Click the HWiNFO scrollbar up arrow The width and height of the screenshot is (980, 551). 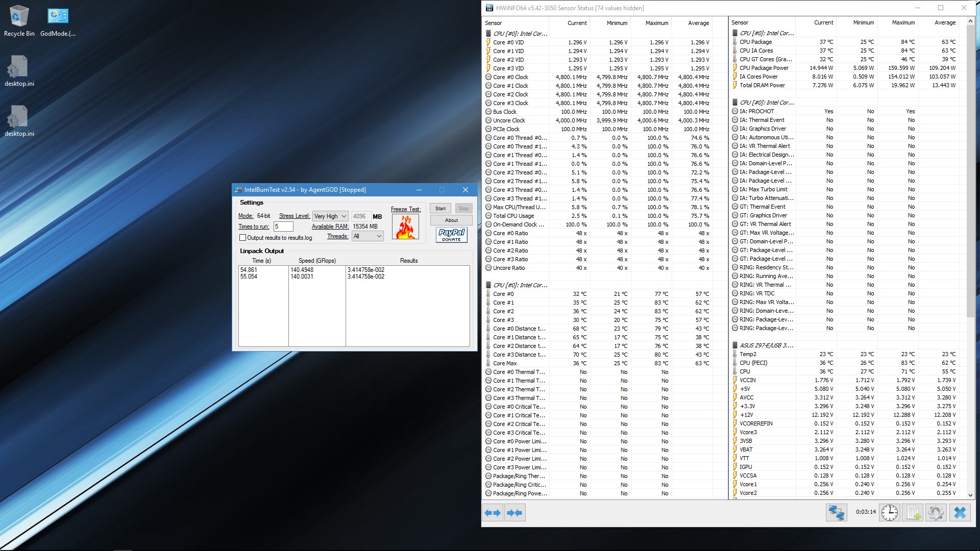(x=970, y=22)
